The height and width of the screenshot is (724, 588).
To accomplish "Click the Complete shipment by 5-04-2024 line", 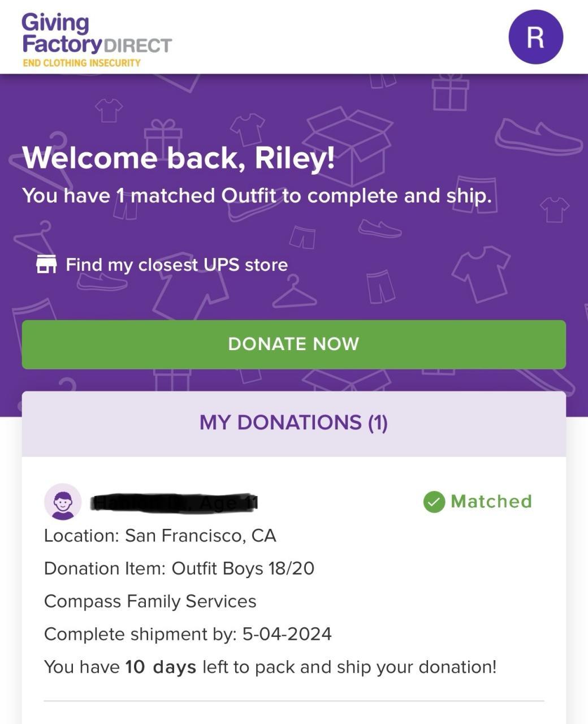I will [x=188, y=634].
